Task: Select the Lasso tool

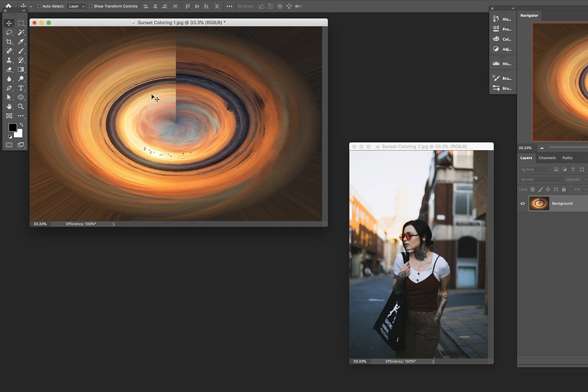Action: [9, 32]
